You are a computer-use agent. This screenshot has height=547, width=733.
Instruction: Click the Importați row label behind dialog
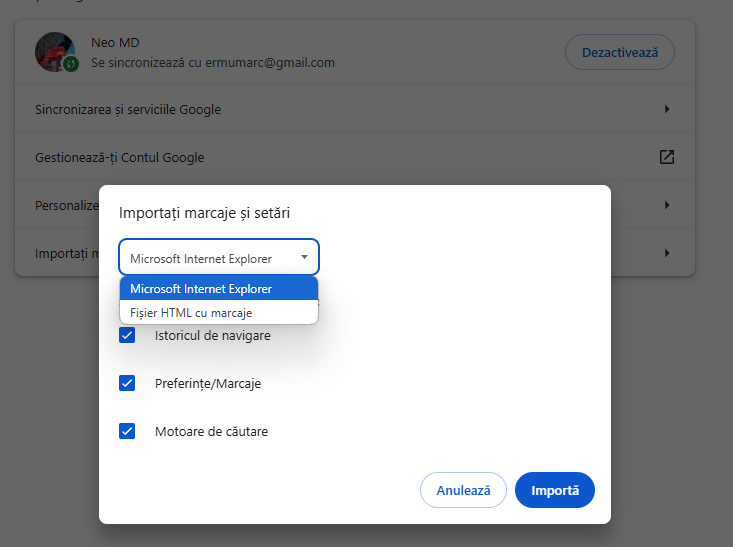pyautogui.click(x=60, y=253)
